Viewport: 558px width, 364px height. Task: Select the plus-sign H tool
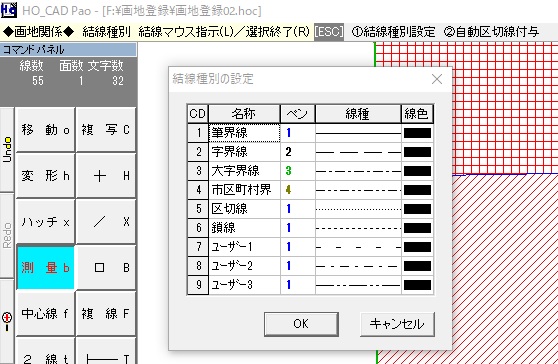106,176
